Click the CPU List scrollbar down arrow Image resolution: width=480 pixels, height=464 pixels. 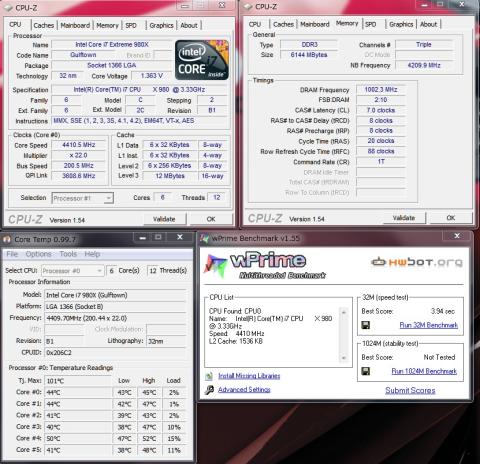(344, 358)
